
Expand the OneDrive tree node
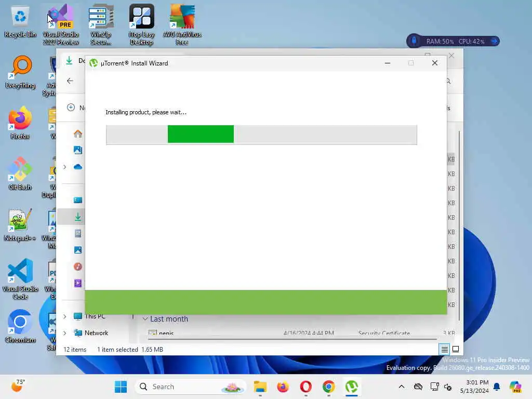click(64, 167)
